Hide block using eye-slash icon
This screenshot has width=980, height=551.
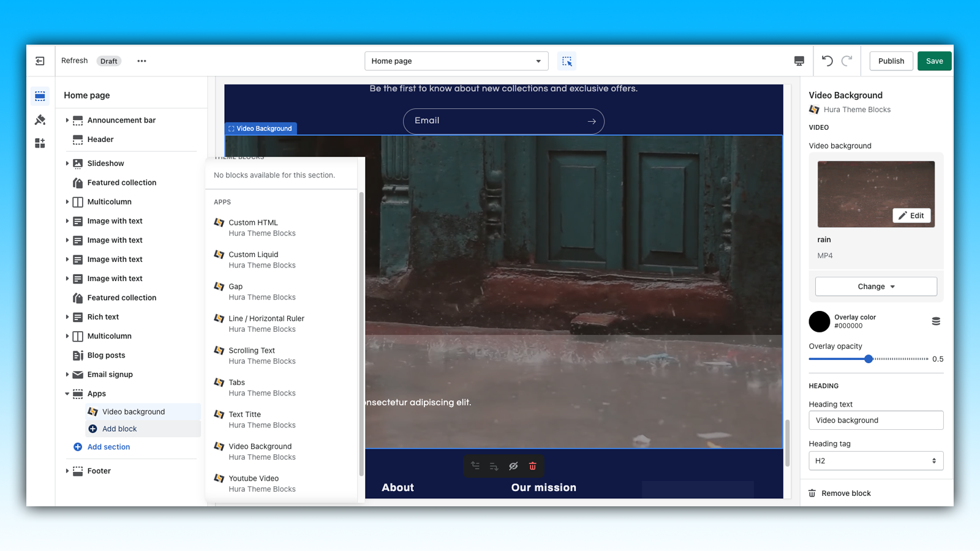tap(513, 466)
